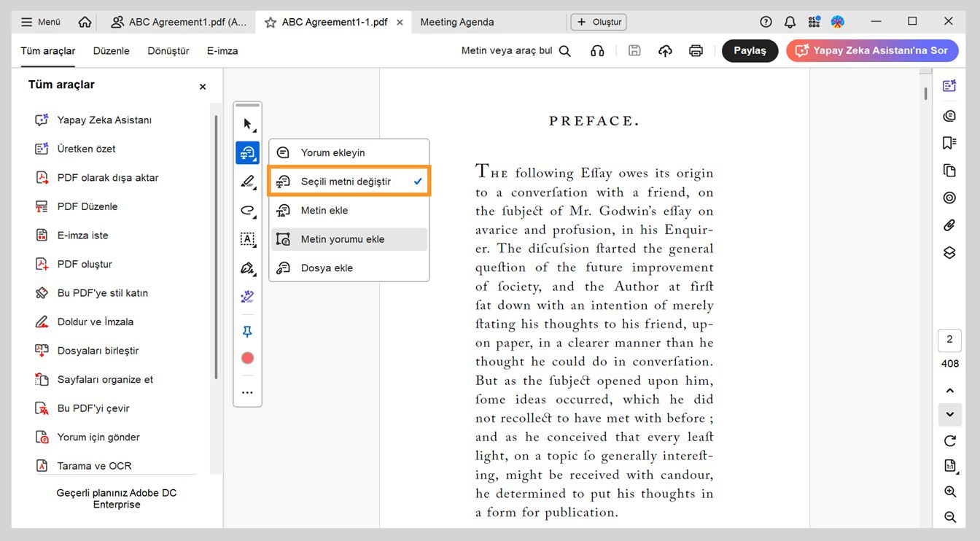980x541 pixels.
Task: Go to the Home screen icon
Action: [x=85, y=22]
